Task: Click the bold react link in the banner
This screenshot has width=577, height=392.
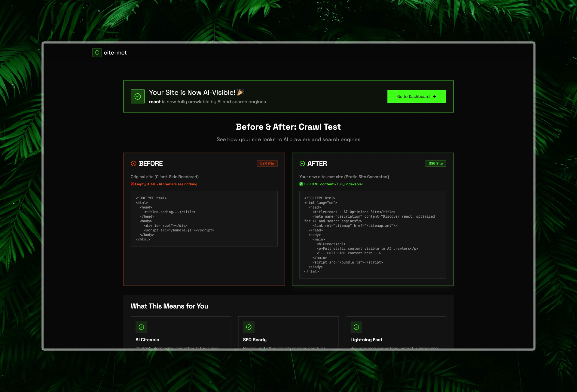Action: [154, 101]
